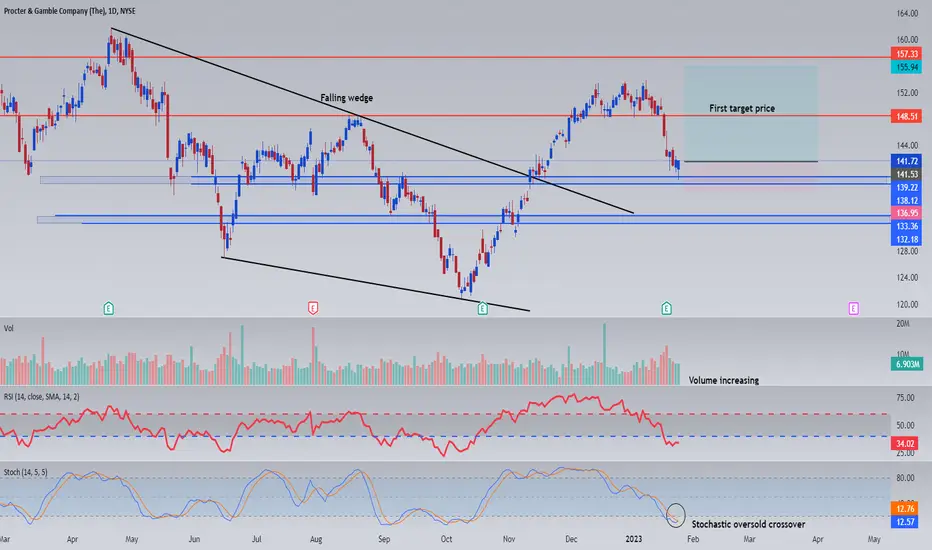Click the 138.12 price label
This screenshot has width=932, height=550.
pyautogui.click(x=906, y=200)
